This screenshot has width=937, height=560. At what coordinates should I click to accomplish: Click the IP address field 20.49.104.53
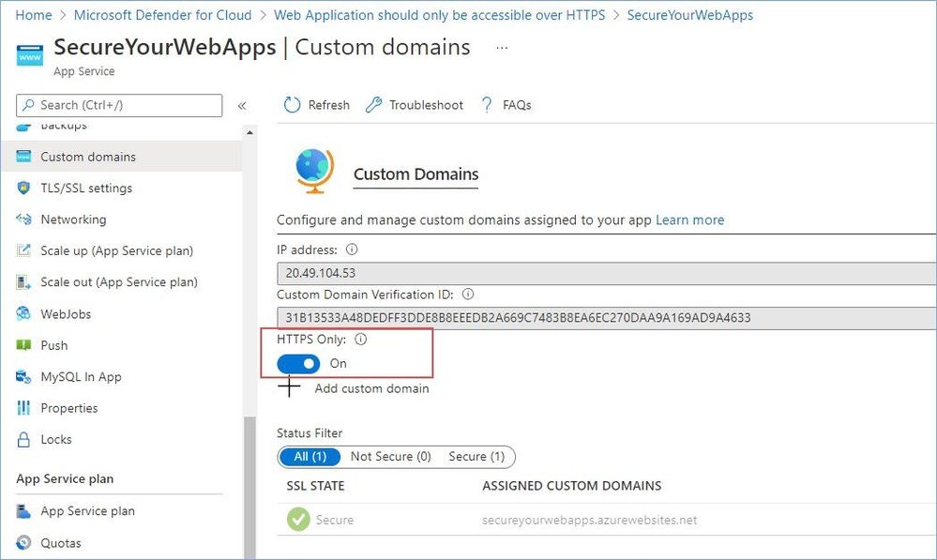pos(607,273)
